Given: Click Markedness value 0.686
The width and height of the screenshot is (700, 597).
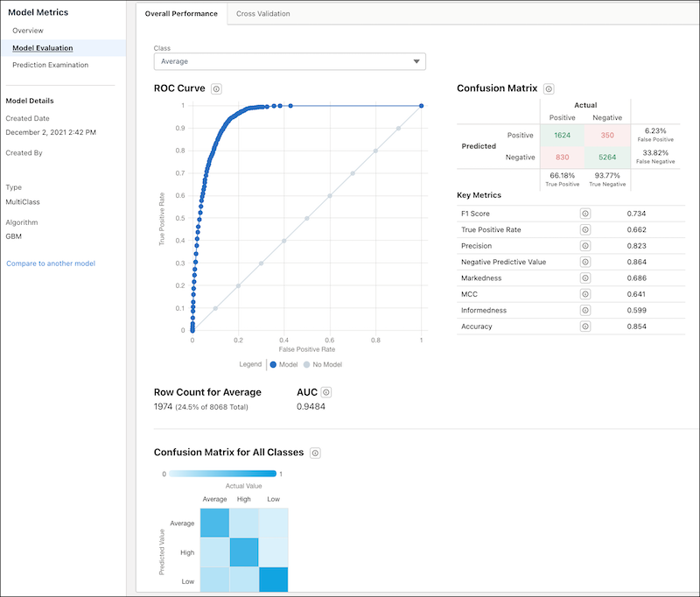Looking at the screenshot, I should (x=636, y=278).
